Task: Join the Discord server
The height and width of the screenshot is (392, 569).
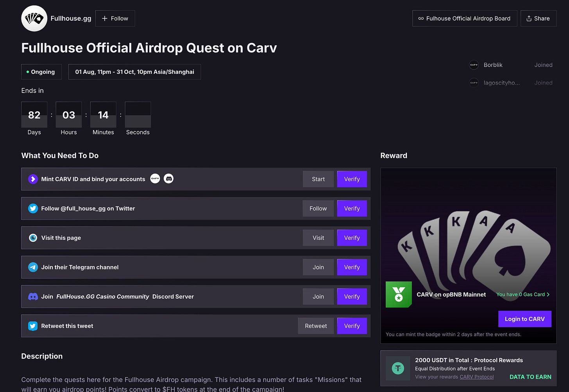Action: point(318,297)
